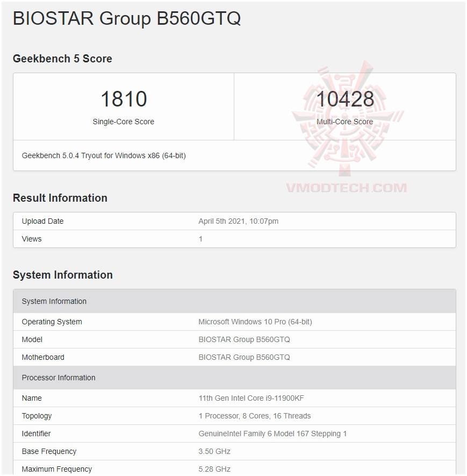Click the Geekbench 5.0.4 Tryout text

[104, 155]
